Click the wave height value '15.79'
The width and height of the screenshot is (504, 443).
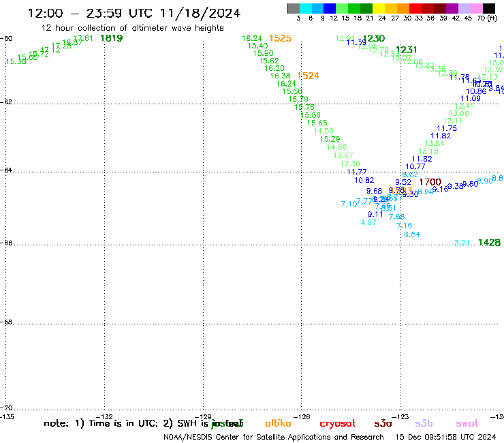point(298,99)
